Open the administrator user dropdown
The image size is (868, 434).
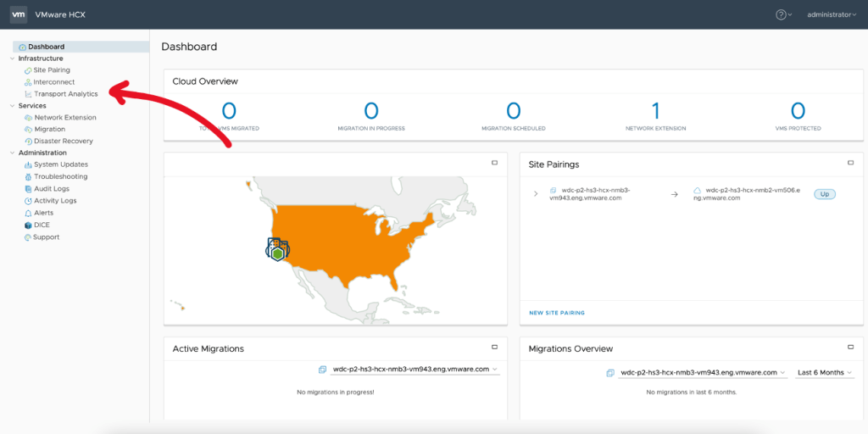point(831,14)
